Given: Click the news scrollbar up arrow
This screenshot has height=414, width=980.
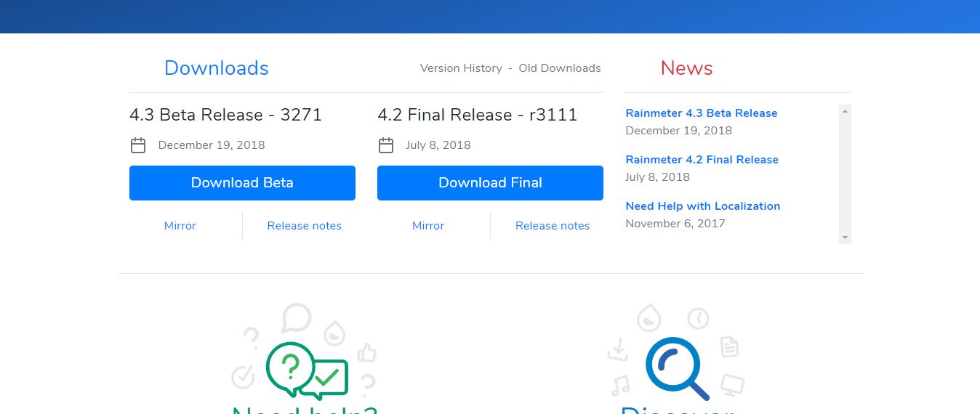Looking at the screenshot, I should click(845, 111).
